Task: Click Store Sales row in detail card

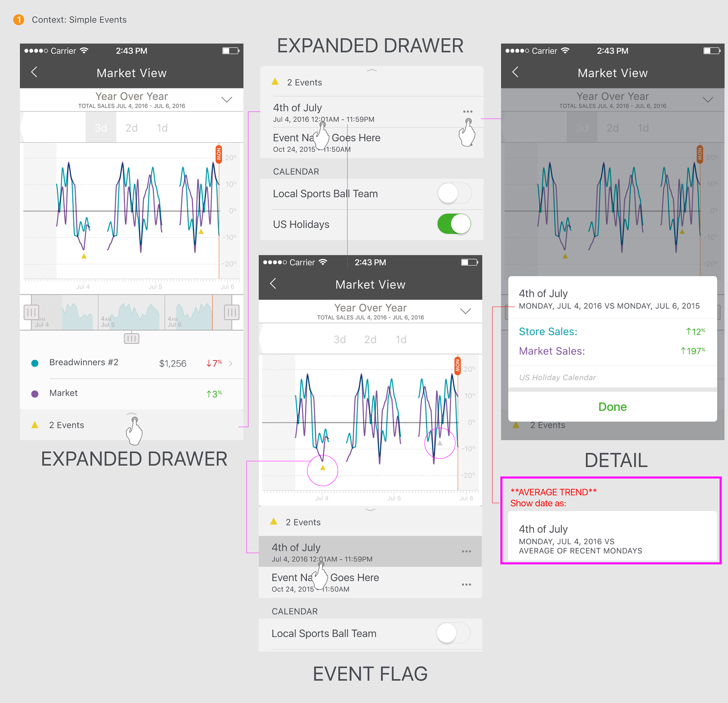Action: (612, 332)
